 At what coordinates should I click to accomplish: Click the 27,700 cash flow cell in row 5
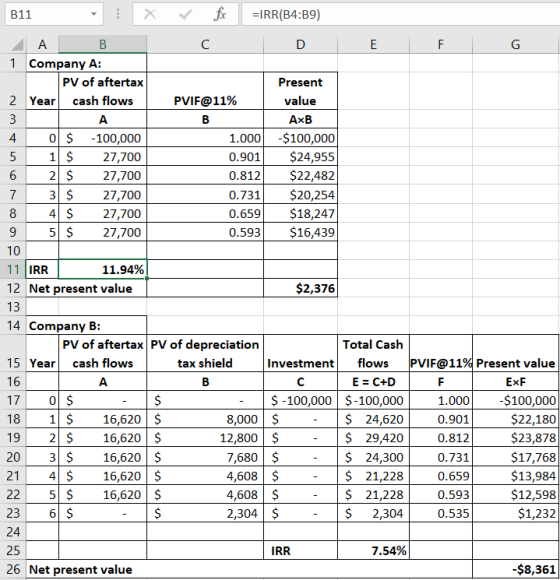coord(102,156)
